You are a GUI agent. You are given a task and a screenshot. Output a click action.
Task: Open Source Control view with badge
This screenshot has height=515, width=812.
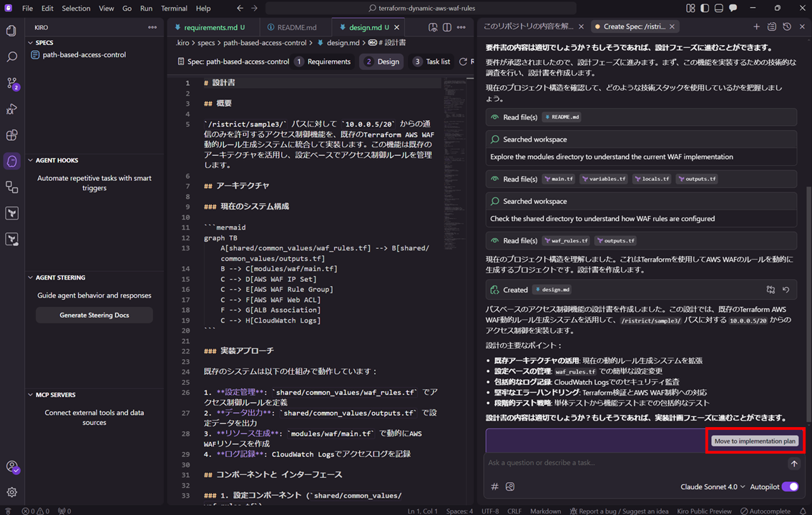11,83
